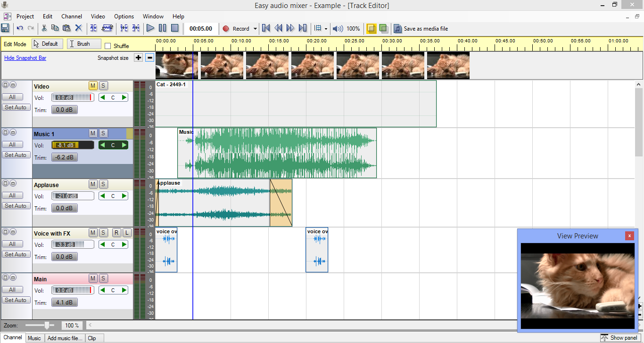Viewport: 644px width, 343px height.
Task: Click Music 1 volume slider
Action: [73, 145]
